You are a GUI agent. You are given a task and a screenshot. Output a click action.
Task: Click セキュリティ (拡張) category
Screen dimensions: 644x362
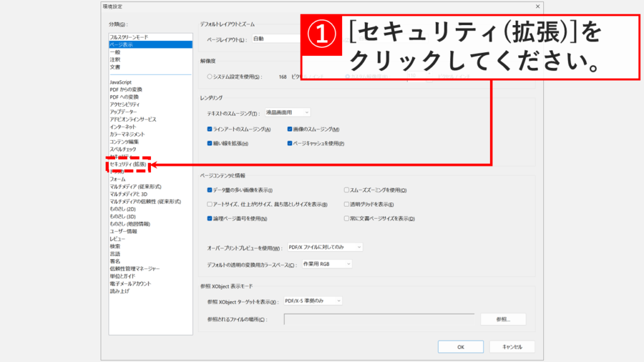128,164
